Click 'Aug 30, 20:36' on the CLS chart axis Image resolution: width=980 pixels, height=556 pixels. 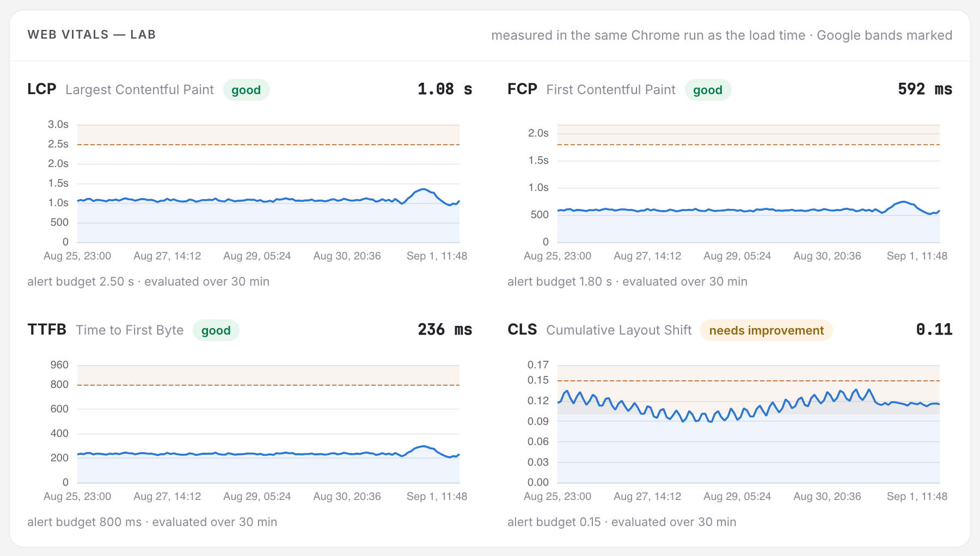(827, 497)
